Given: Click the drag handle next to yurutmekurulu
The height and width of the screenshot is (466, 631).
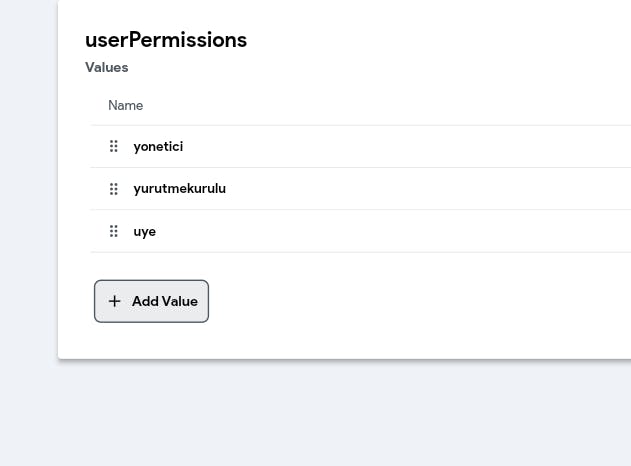Looking at the screenshot, I should pos(113,189).
